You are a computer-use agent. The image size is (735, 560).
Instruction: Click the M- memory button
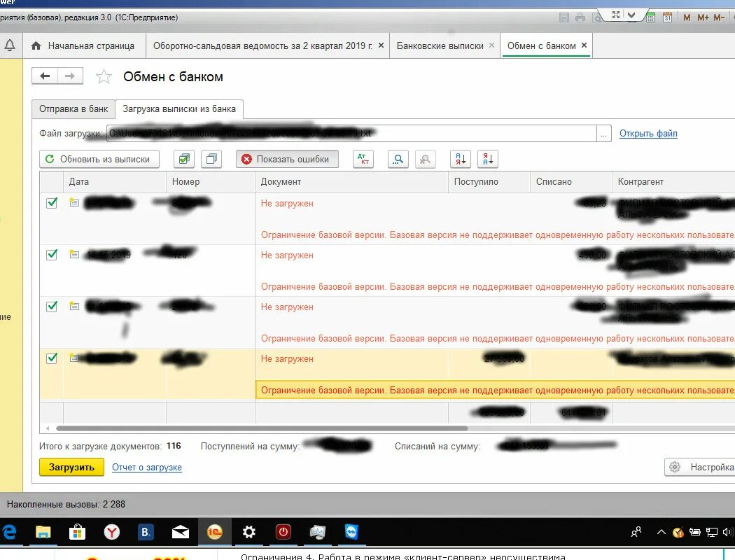pos(719,17)
